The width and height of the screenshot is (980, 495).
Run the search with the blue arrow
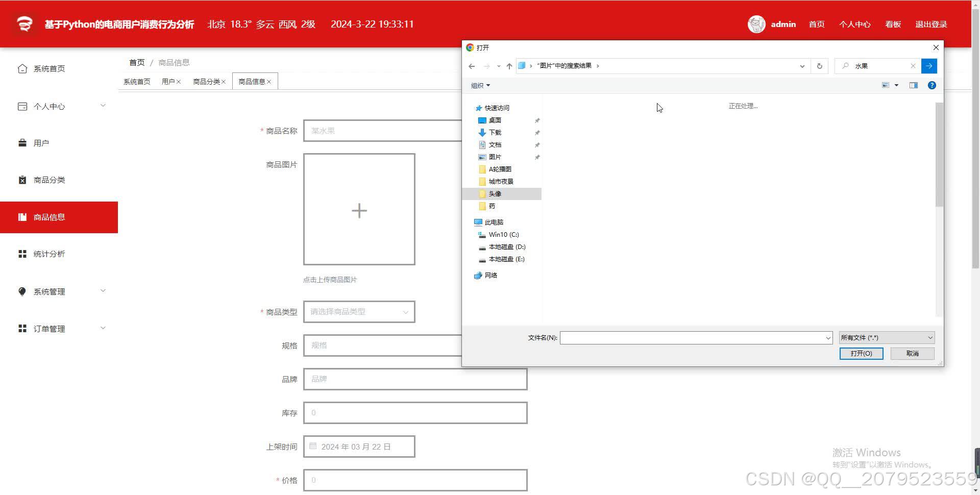[x=929, y=66]
